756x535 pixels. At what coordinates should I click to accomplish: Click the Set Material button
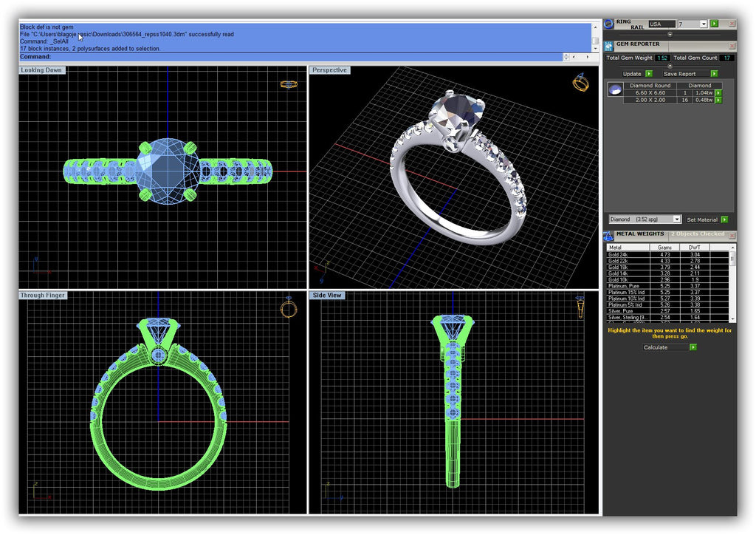click(707, 219)
